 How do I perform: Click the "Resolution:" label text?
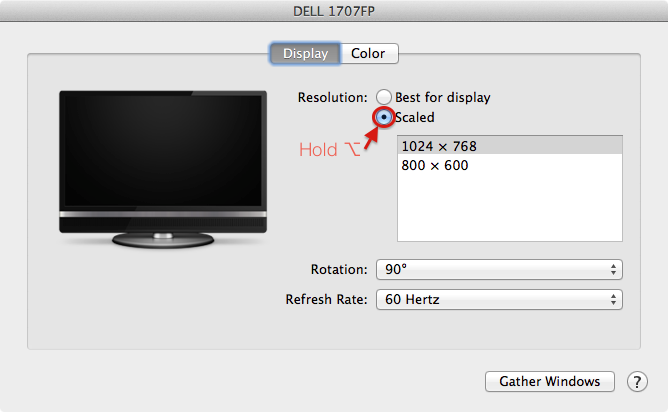333,98
